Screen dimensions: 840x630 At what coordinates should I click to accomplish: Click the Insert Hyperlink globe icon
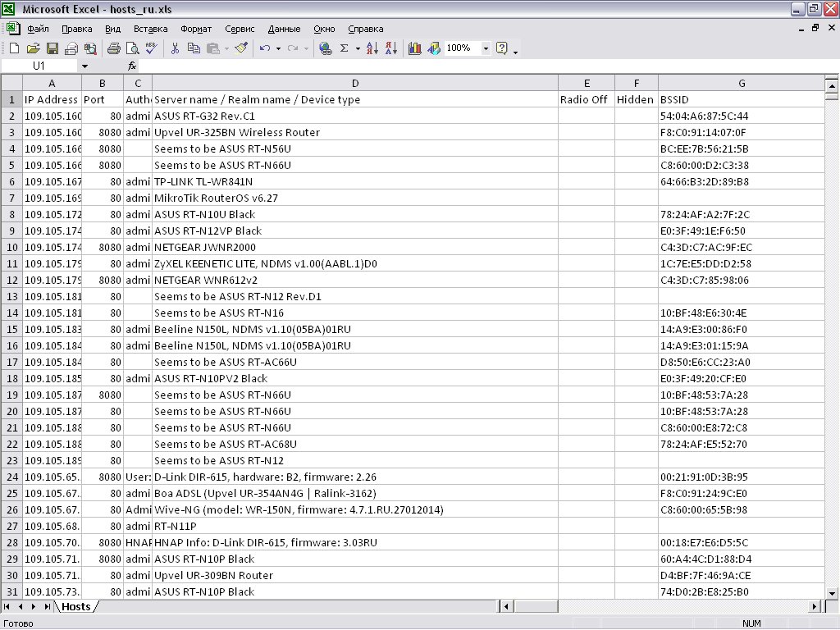tap(325, 48)
